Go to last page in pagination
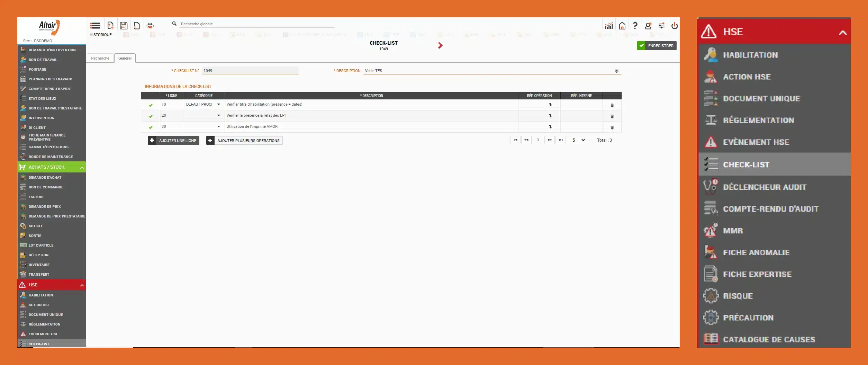The width and height of the screenshot is (868, 365). click(561, 140)
